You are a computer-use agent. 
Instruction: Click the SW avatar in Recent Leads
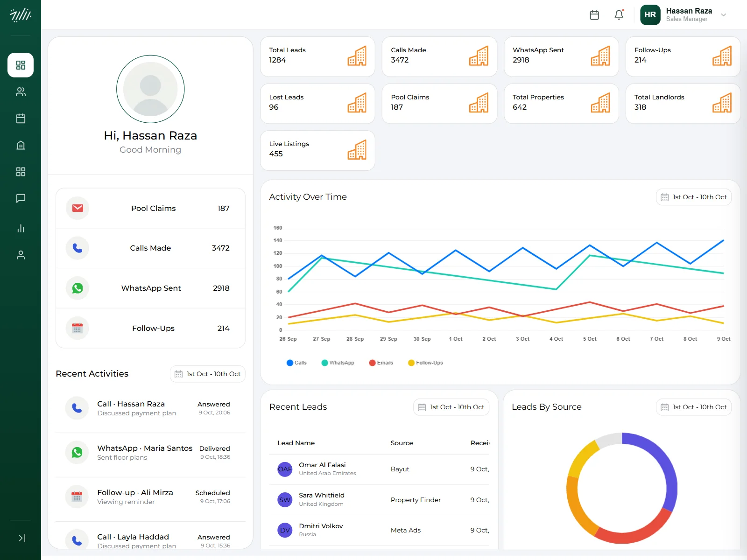(x=285, y=500)
